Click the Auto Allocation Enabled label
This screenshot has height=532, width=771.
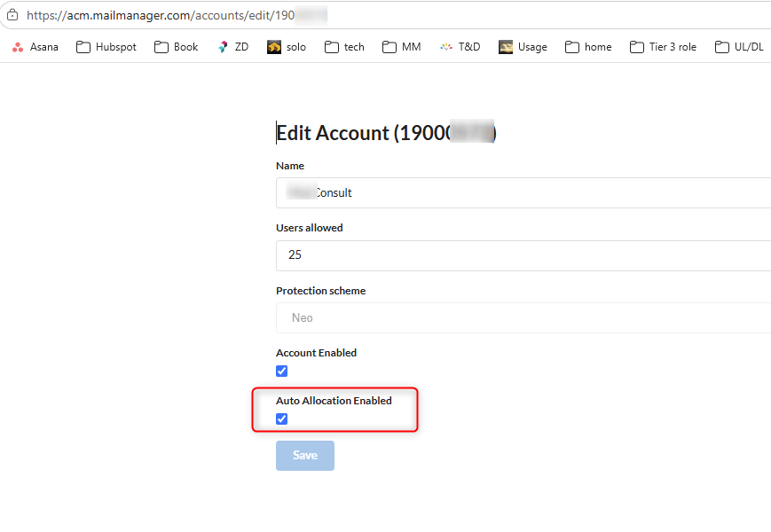tap(334, 401)
